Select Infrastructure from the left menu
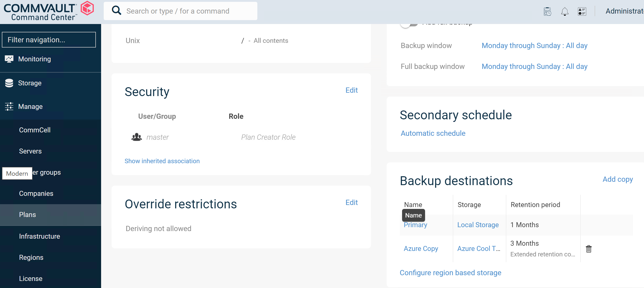 pyautogui.click(x=39, y=236)
